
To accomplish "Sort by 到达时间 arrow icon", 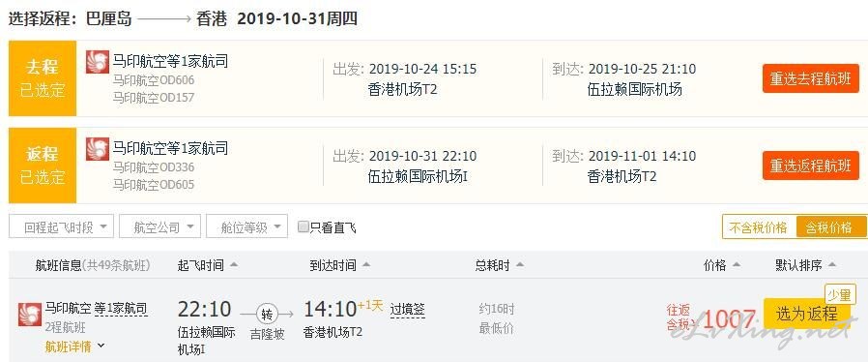I will (x=366, y=265).
